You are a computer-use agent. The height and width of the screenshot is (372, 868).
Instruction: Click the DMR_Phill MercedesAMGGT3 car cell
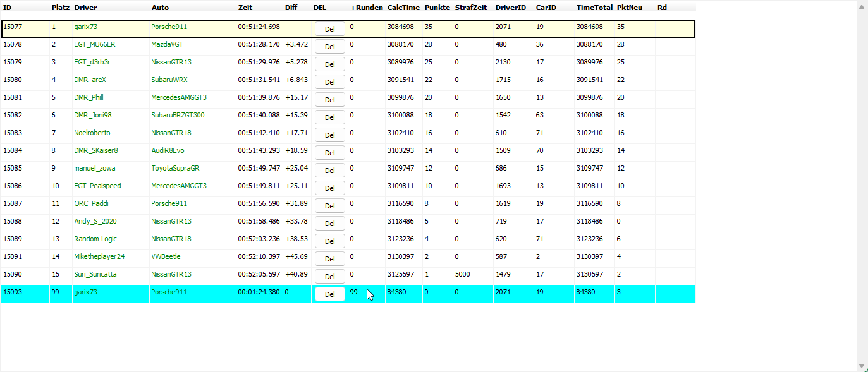point(179,97)
